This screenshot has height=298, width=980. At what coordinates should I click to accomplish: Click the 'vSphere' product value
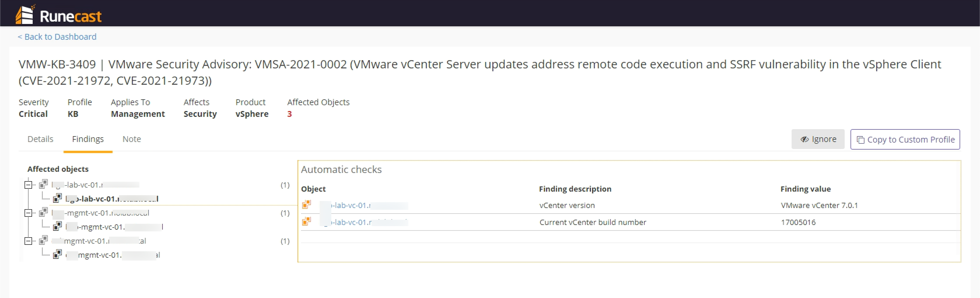point(252,114)
